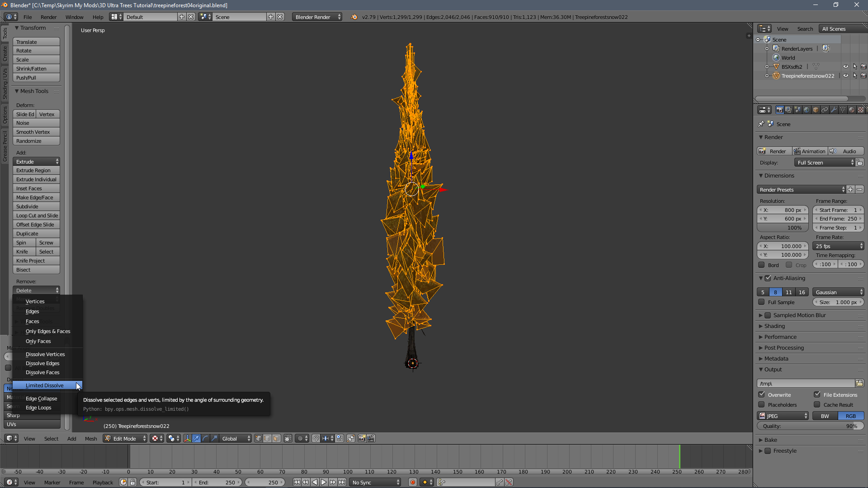Click the OpenGL render camera icon
Image resolution: width=868 pixels, height=488 pixels.
(362, 438)
